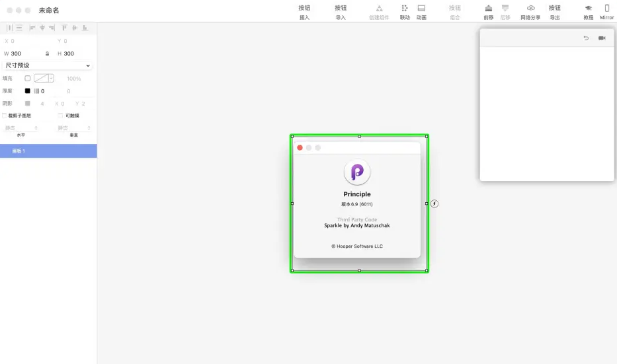The image size is (617, 364).
Task: Expand the 水平 horizontal scroll dropdown
Action: 21,128
